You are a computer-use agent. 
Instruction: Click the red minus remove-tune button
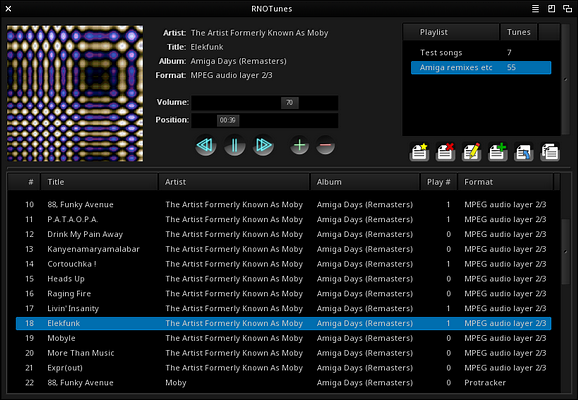click(x=325, y=145)
